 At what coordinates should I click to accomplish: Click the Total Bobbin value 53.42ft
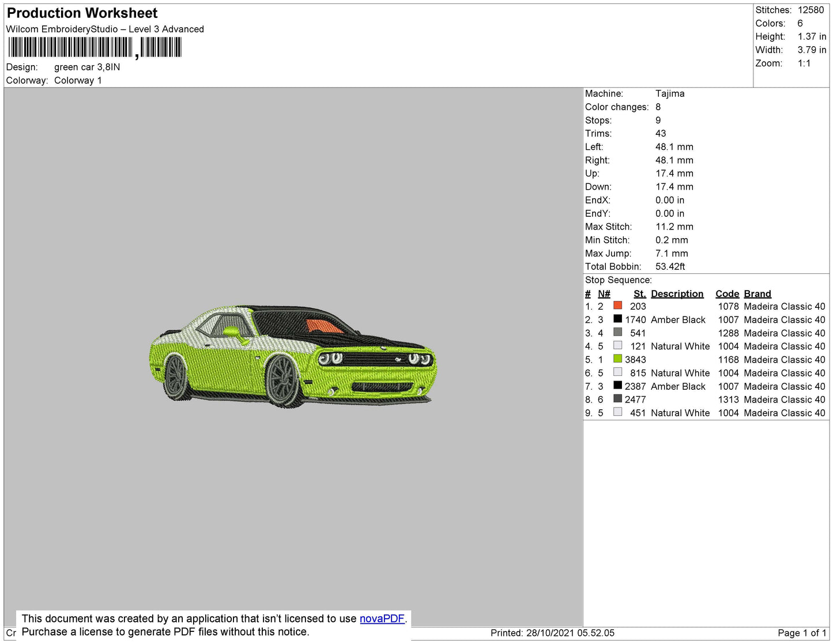(670, 266)
